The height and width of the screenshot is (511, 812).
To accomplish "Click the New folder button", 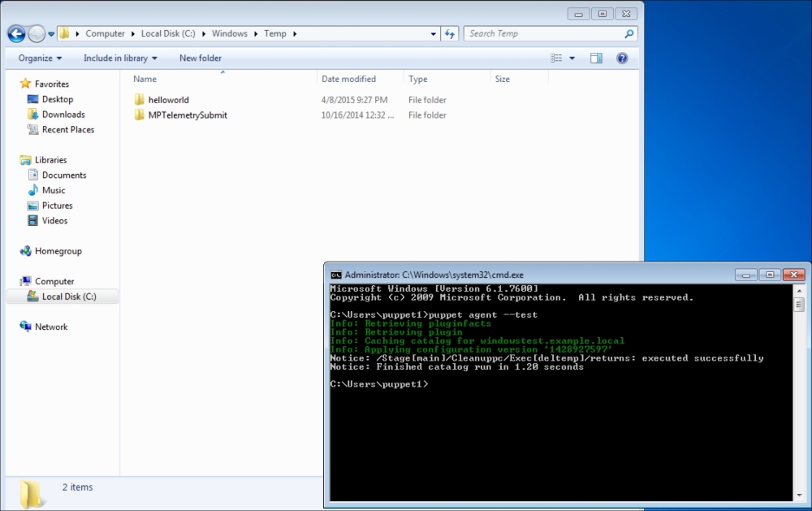I will [200, 58].
